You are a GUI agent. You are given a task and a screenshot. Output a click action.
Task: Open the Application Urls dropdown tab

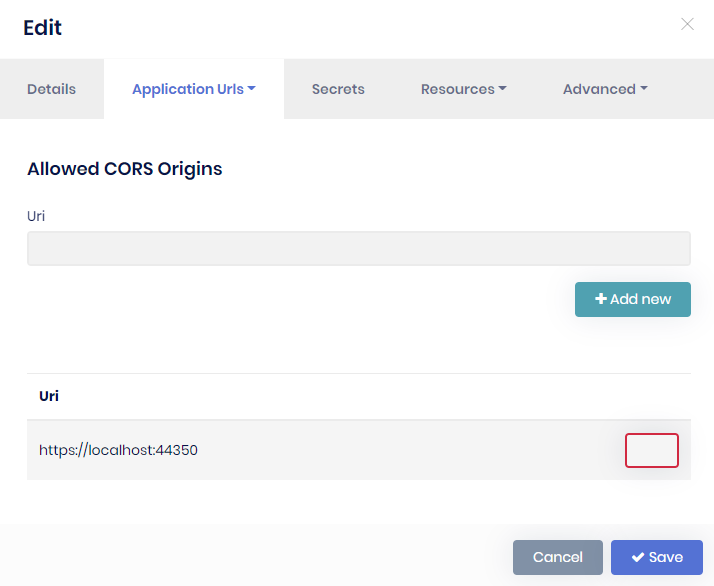193,89
